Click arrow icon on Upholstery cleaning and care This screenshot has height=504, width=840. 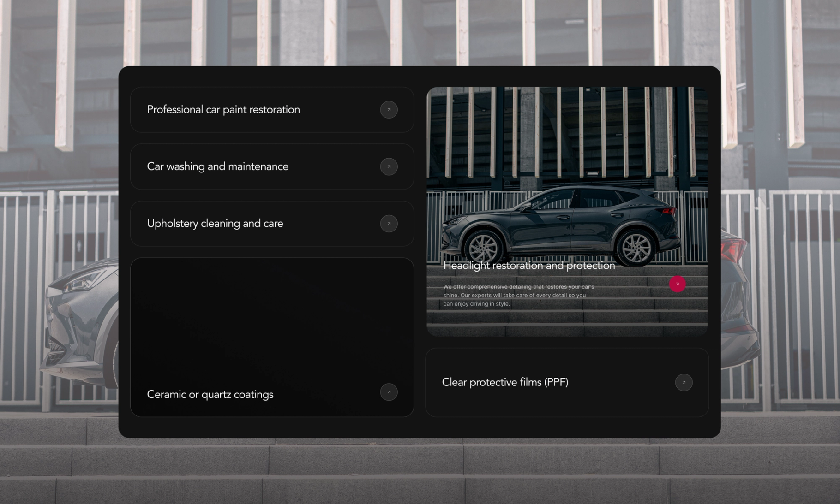pos(389,224)
